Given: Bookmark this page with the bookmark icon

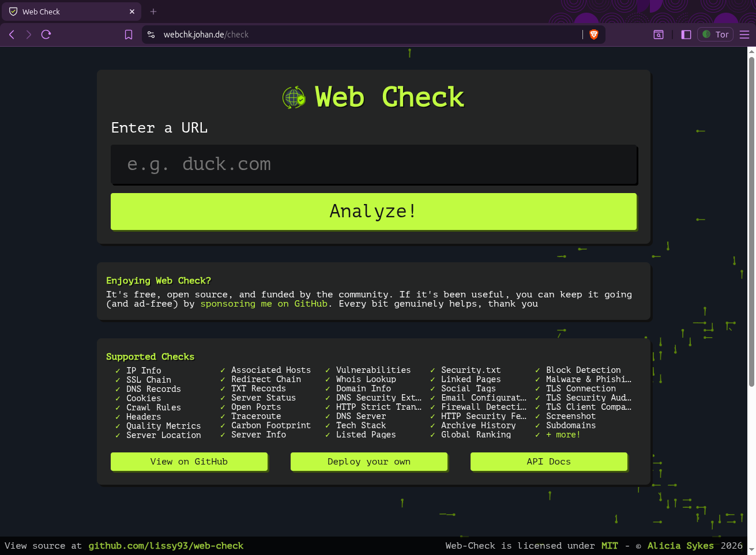Looking at the screenshot, I should point(129,35).
